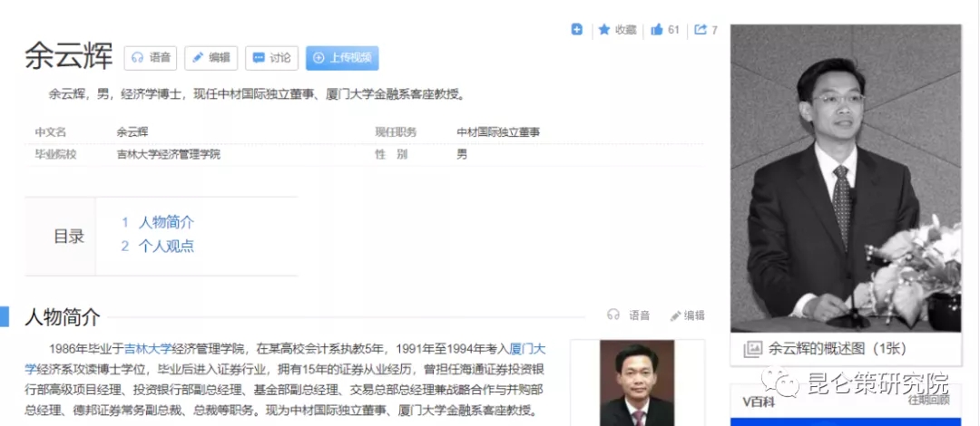Click the 编辑 edit button beside title
The height and width of the screenshot is (426, 980).
(211, 57)
